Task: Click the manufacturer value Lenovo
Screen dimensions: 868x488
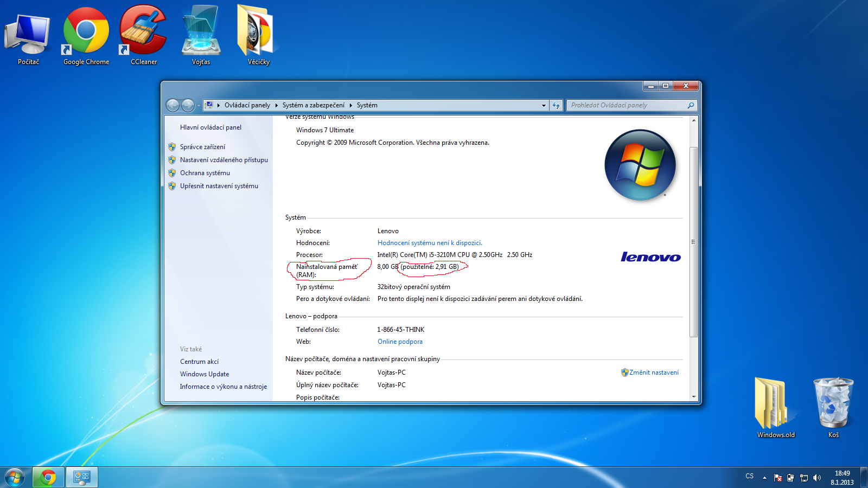Action: (x=388, y=231)
